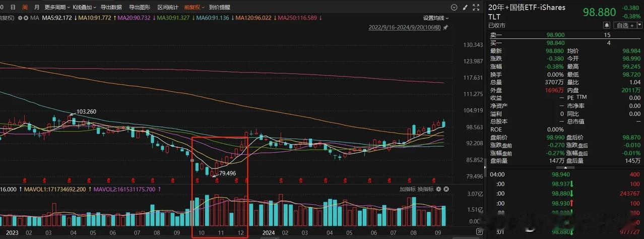Open volume indicator settings gear

click(438, 189)
